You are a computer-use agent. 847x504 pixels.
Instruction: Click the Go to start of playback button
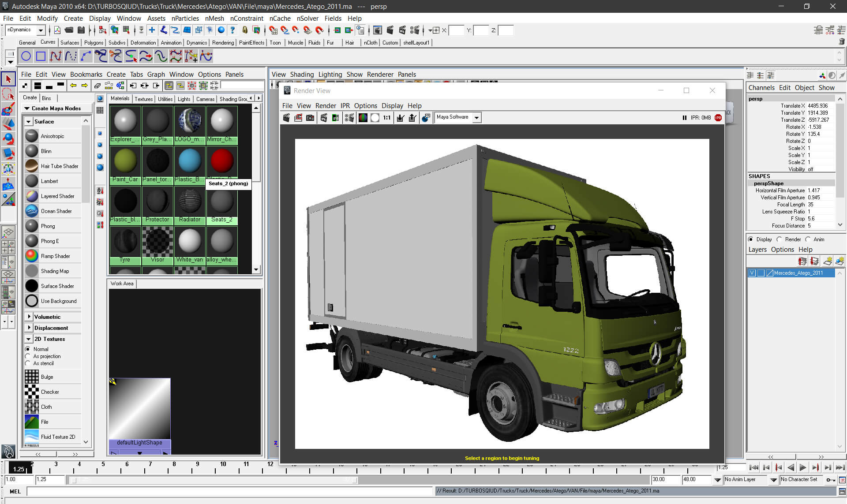click(754, 467)
